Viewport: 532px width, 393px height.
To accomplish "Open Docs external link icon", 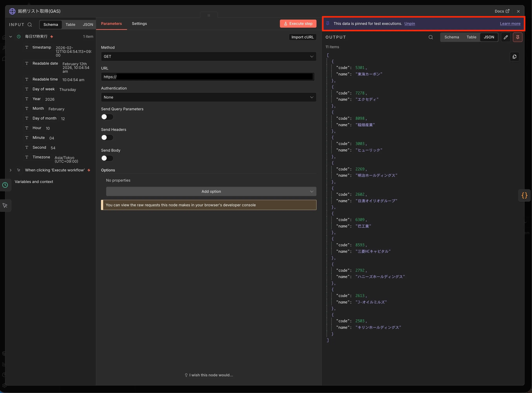I will tap(508, 11).
